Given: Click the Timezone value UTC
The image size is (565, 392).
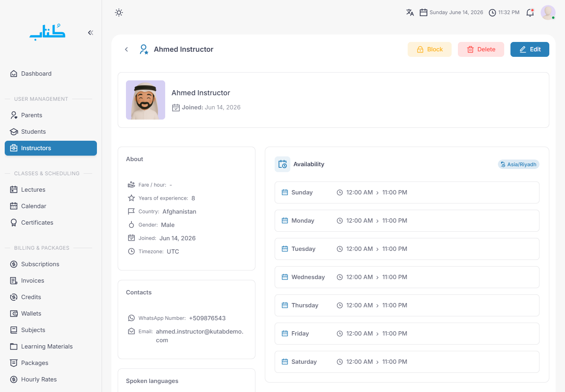Looking at the screenshot, I should 173,252.
